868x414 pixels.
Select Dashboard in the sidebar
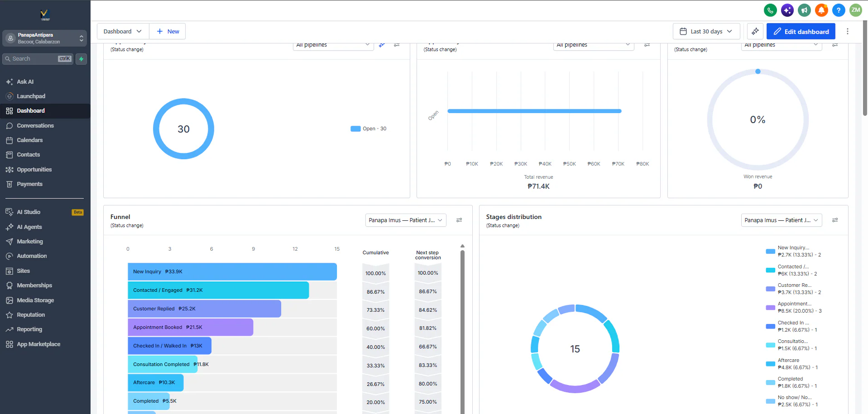pos(45,111)
